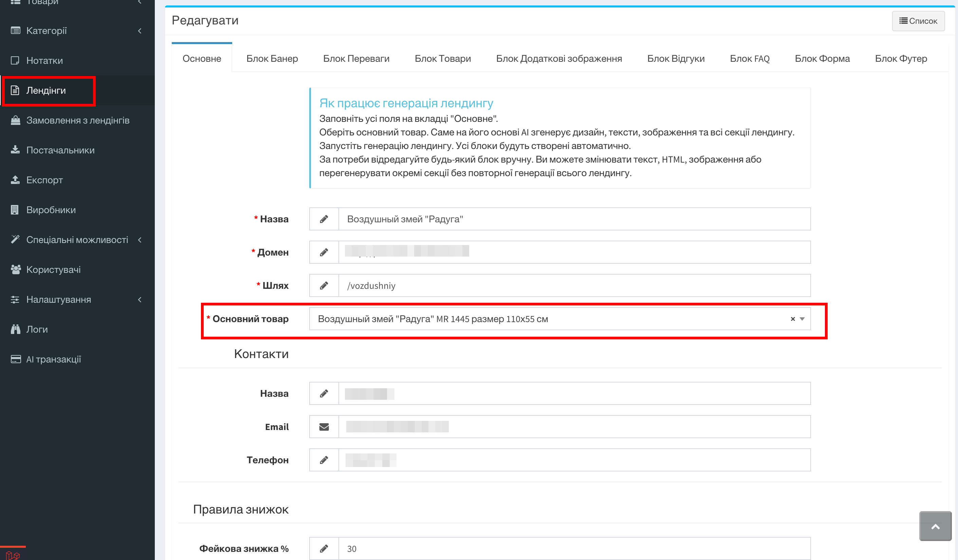Focus the Шлях input field

point(574,285)
